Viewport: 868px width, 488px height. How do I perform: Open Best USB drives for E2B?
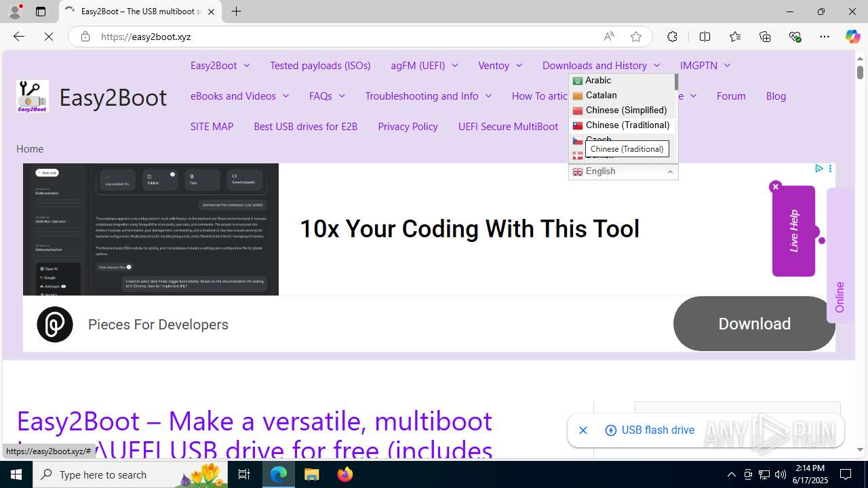(305, 126)
